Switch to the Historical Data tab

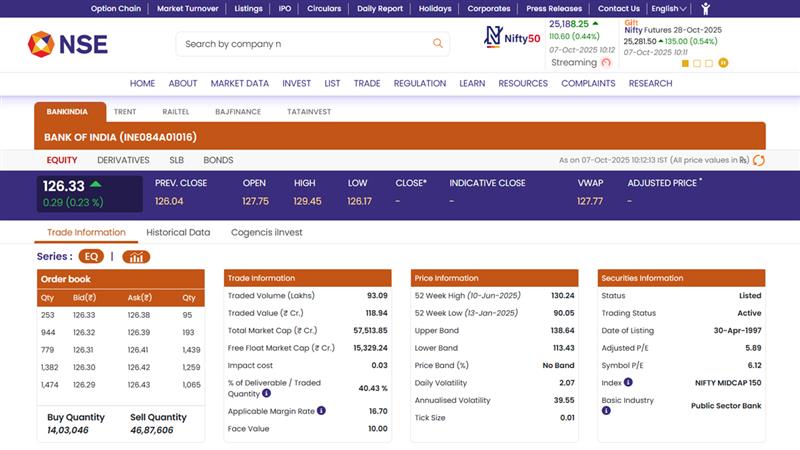coord(178,233)
